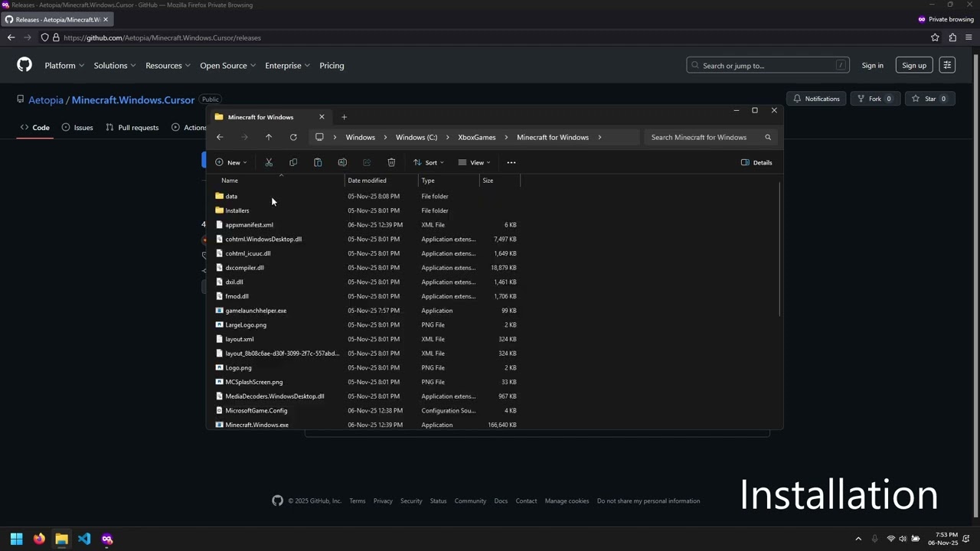Go back in File Explorer

(x=220, y=137)
